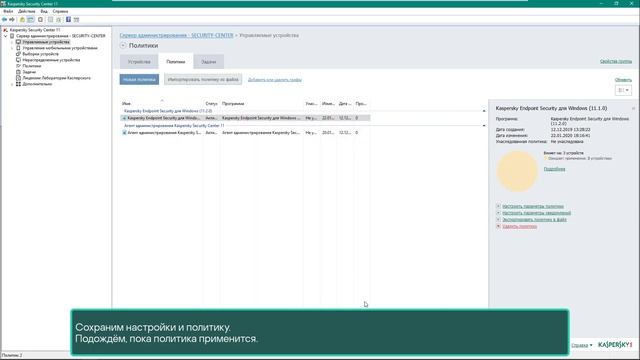Click icon beside Экспортировать политику в файл

(x=498, y=219)
